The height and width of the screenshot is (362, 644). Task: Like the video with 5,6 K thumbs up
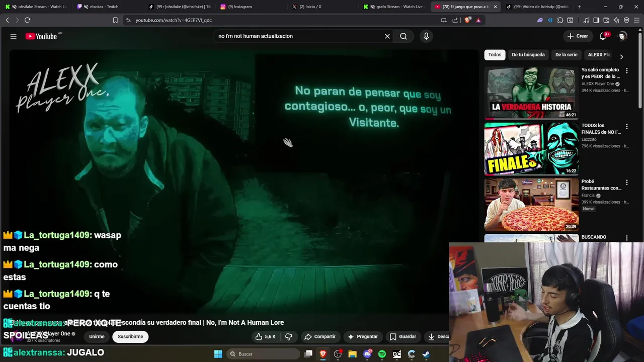(x=265, y=337)
